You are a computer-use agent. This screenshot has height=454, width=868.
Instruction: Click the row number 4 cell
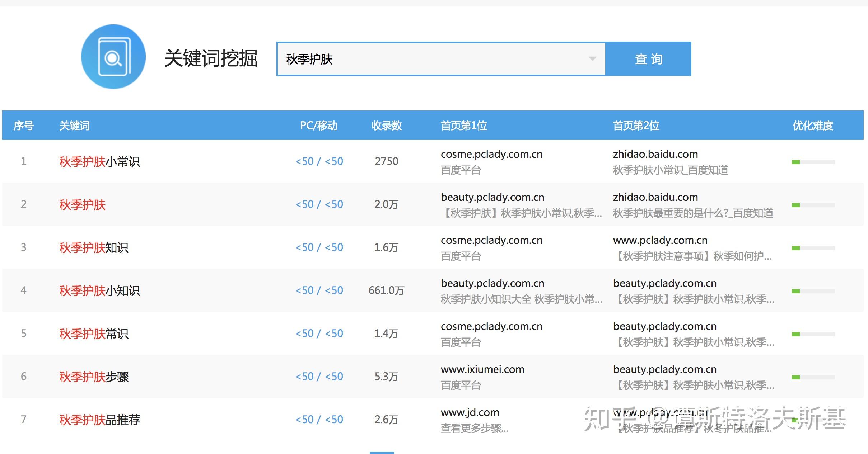[x=23, y=290]
